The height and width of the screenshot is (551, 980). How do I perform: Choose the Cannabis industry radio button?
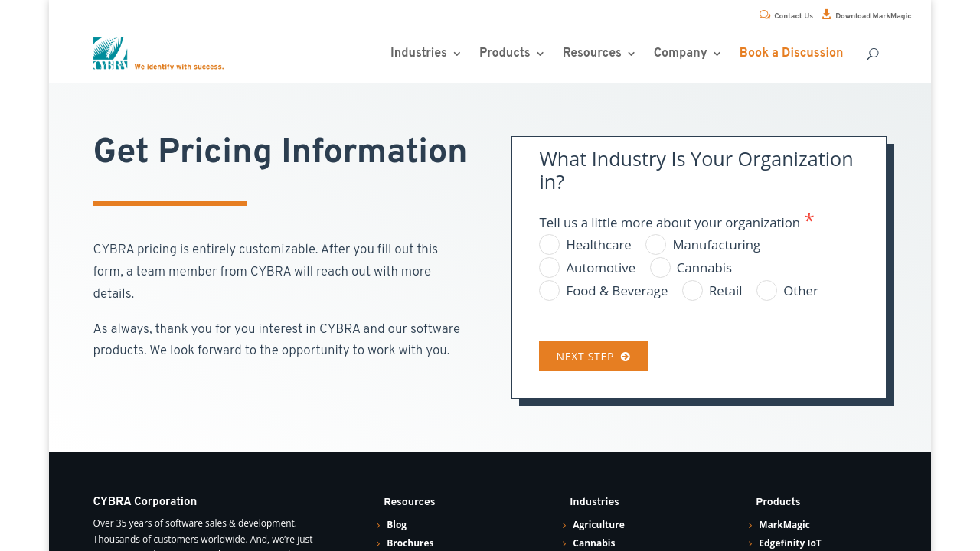pyautogui.click(x=660, y=268)
